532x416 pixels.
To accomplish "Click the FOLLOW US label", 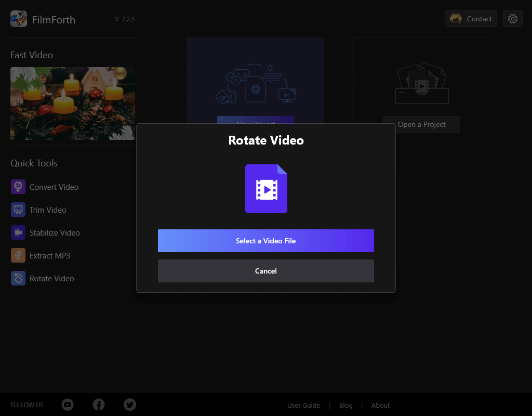I will [26, 405].
